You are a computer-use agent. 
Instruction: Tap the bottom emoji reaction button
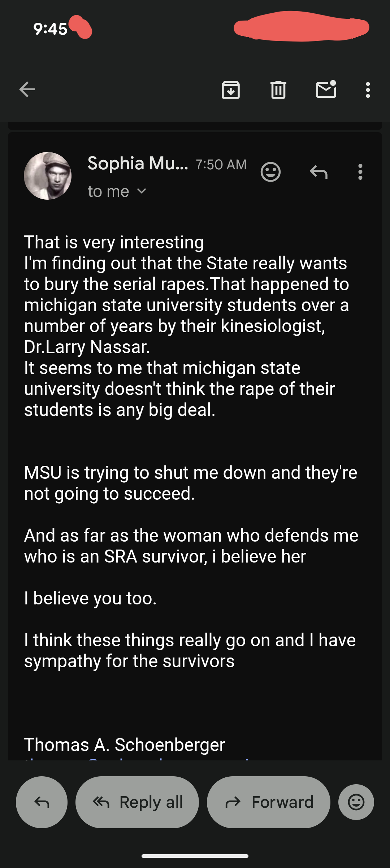tap(356, 802)
